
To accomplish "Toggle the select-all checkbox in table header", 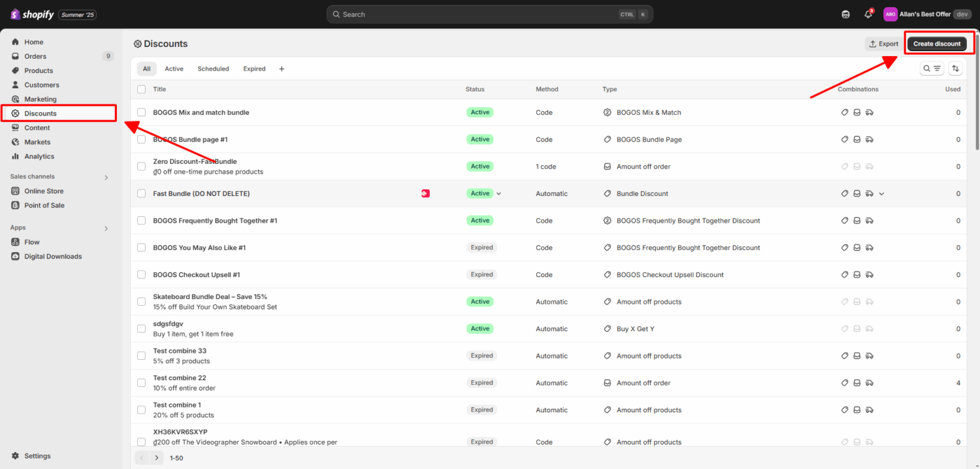I will [142, 89].
